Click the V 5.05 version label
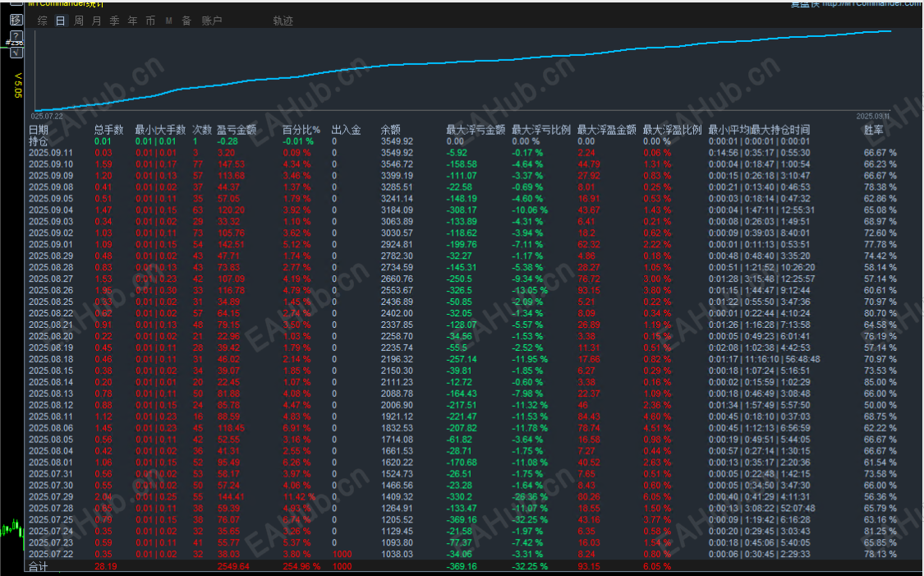924x576 pixels. tap(18, 85)
